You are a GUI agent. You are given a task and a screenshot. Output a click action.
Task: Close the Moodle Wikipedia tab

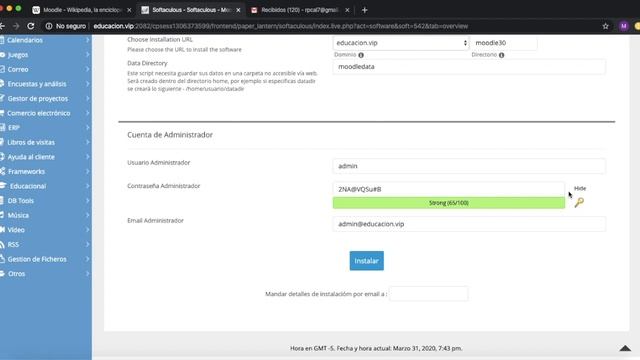[129, 10]
